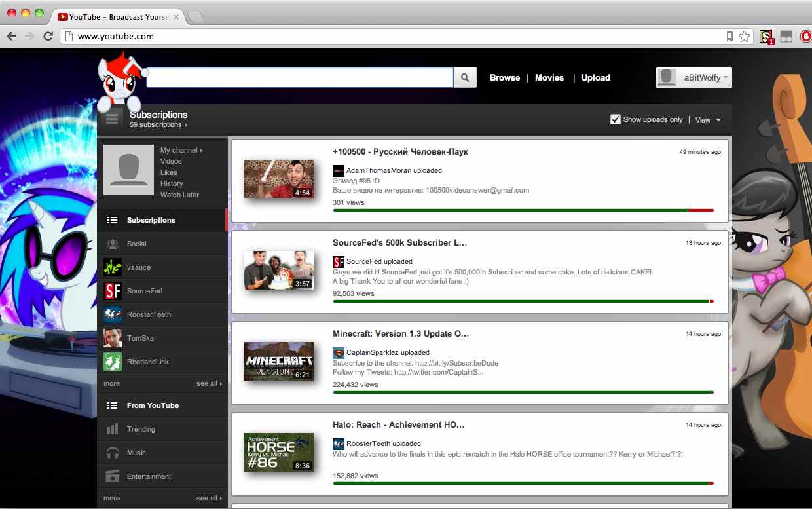This screenshot has width=812, height=509.
Task: Open Watch Later link
Action: (x=179, y=195)
